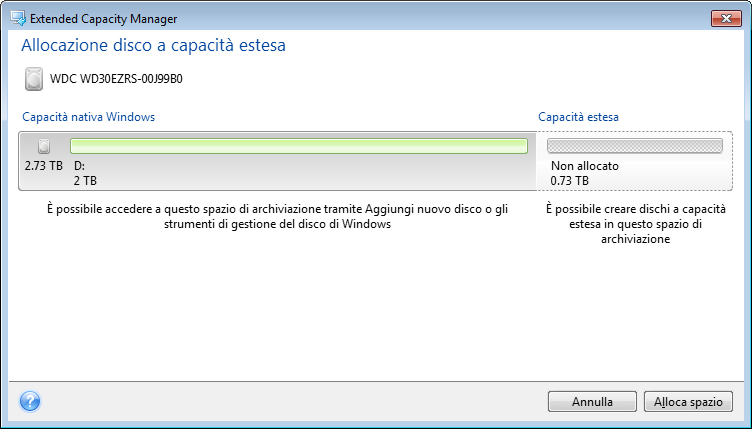Click the 'Capacità estesa' heading
This screenshot has height=429, width=752.
tap(578, 117)
